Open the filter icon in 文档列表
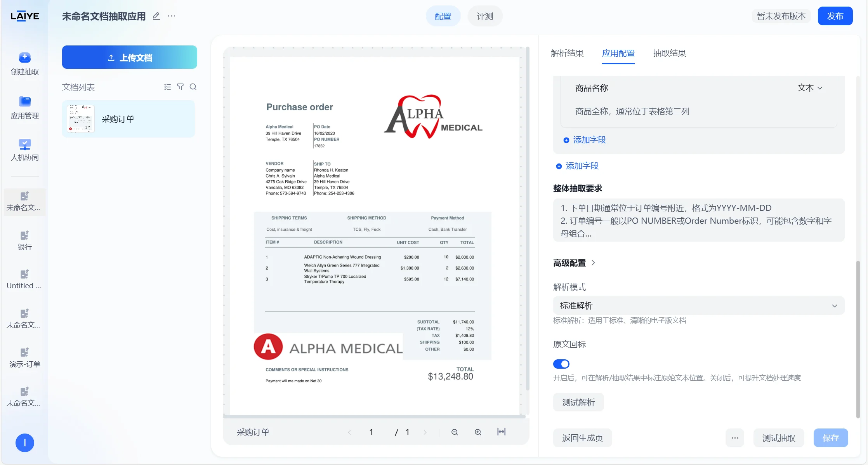868x465 pixels. (x=180, y=87)
